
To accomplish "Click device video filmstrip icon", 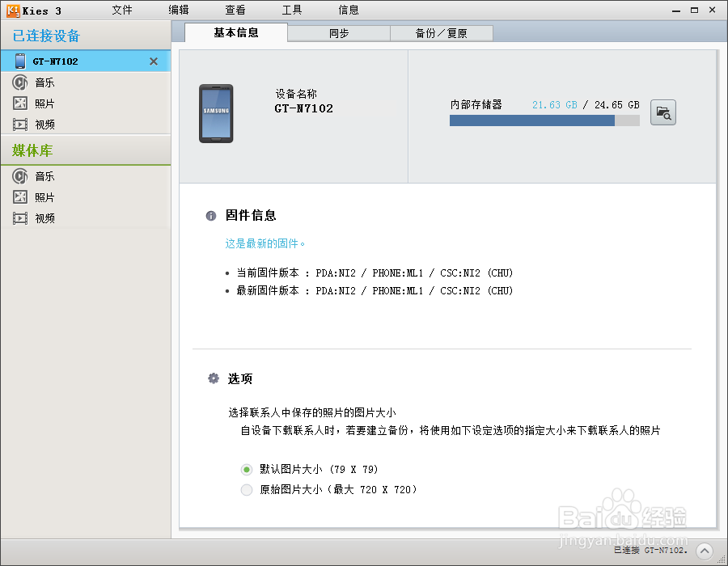I will pyautogui.click(x=20, y=125).
